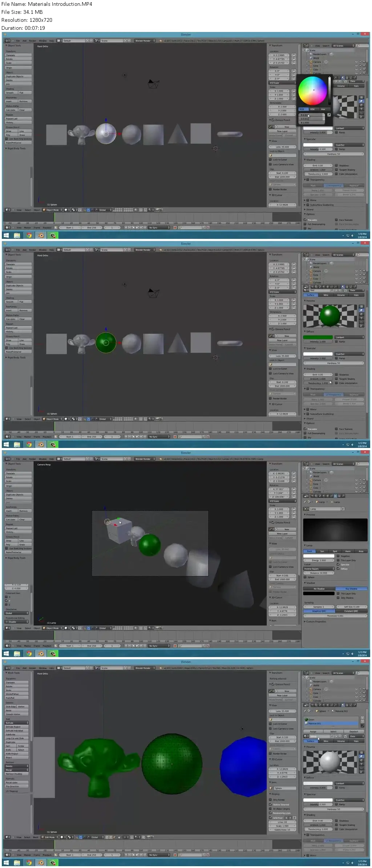Enable Lock to Cursor in the first screenshot
The width and height of the screenshot is (372, 868).
(x=271, y=159)
